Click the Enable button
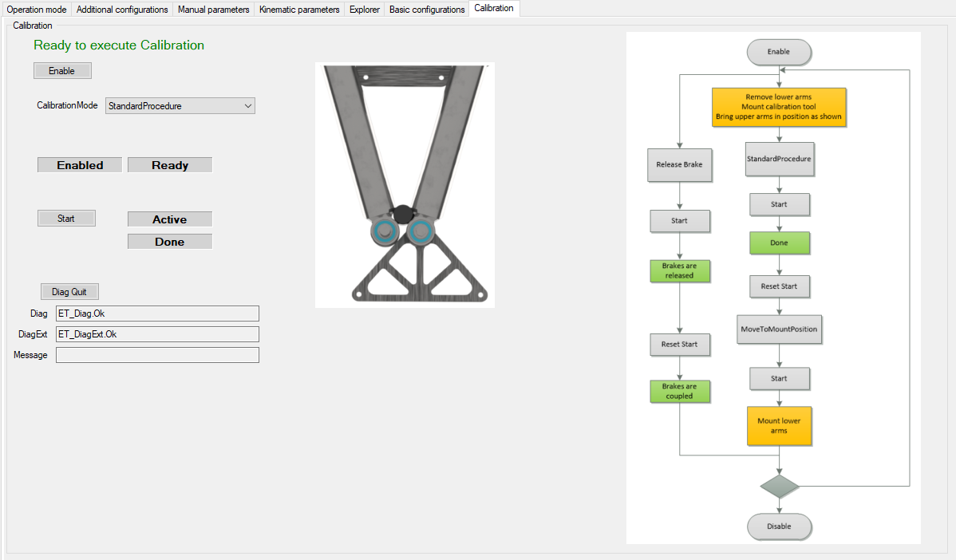The width and height of the screenshot is (956, 560). click(62, 71)
